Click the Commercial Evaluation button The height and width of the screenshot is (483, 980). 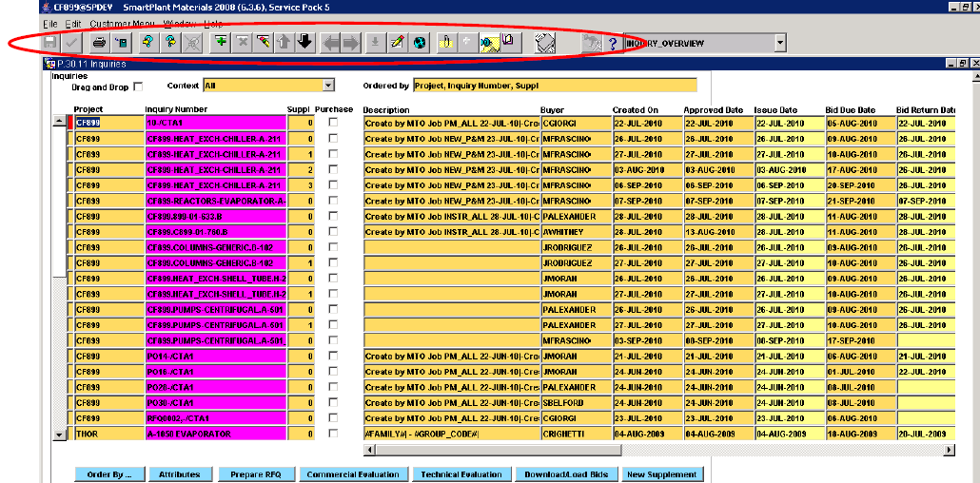click(353, 474)
